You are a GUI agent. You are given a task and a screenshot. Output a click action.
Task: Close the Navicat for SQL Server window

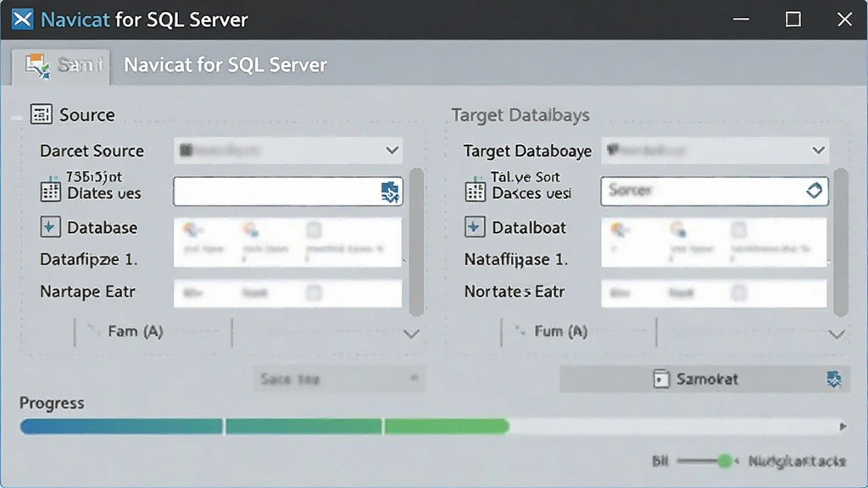[844, 19]
